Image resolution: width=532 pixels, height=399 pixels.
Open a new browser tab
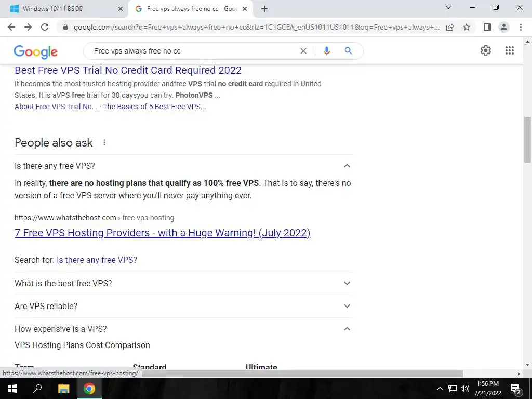coord(264,9)
